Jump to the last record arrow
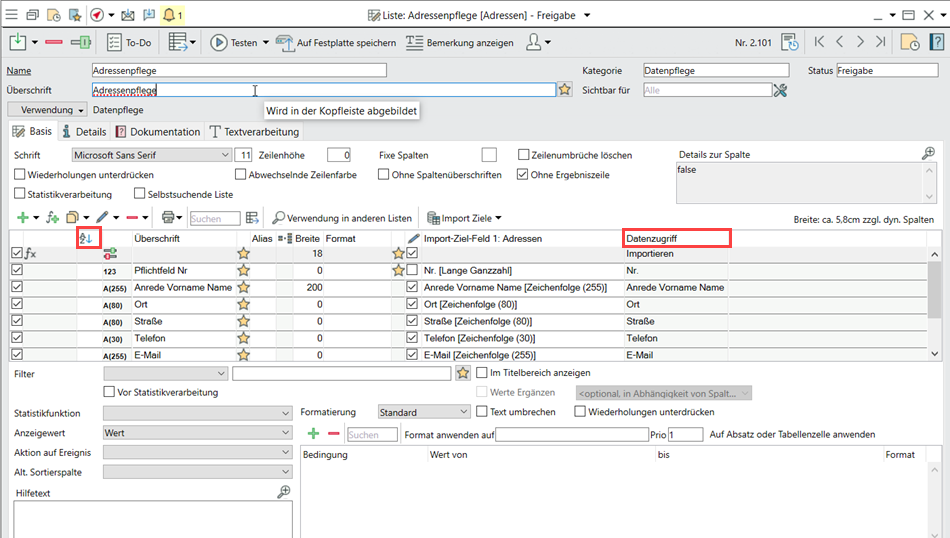Screen dimensions: 950x538 tap(880, 42)
